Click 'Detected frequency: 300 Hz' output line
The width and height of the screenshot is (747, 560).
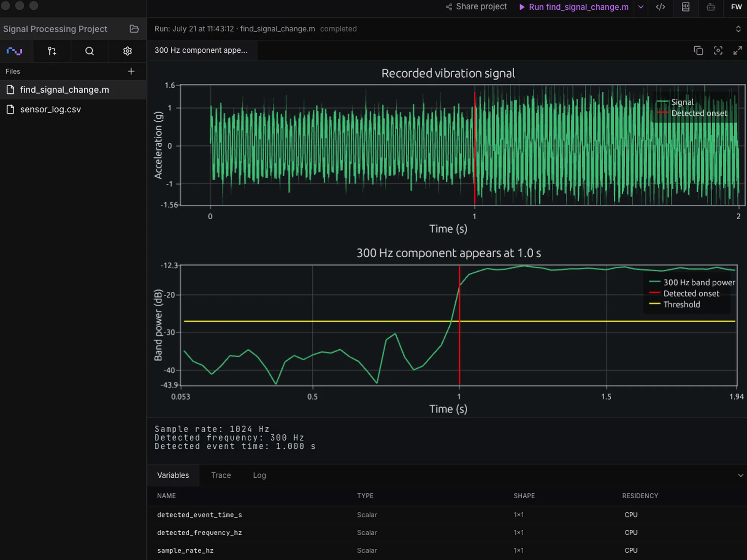[x=229, y=437]
